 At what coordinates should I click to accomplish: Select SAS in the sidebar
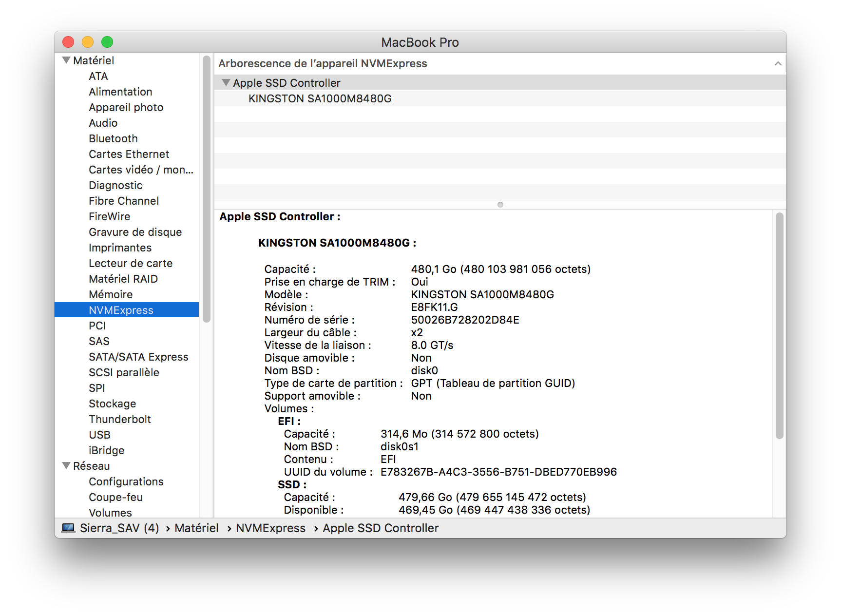(x=99, y=341)
